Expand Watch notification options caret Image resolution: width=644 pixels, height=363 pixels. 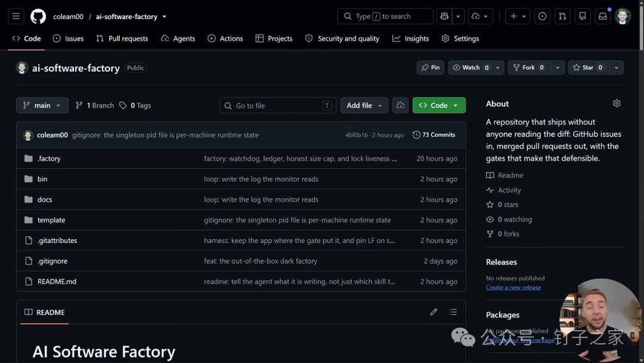pos(497,67)
